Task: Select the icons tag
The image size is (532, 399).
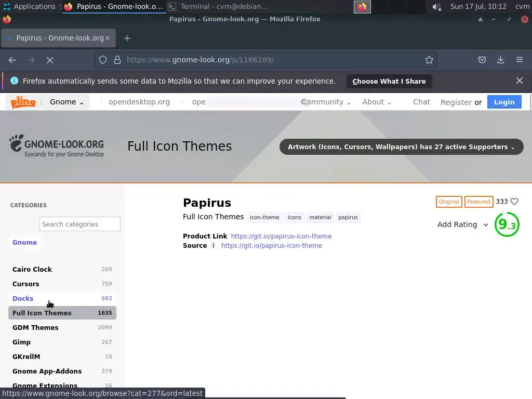Action: pyautogui.click(x=294, y=218)
